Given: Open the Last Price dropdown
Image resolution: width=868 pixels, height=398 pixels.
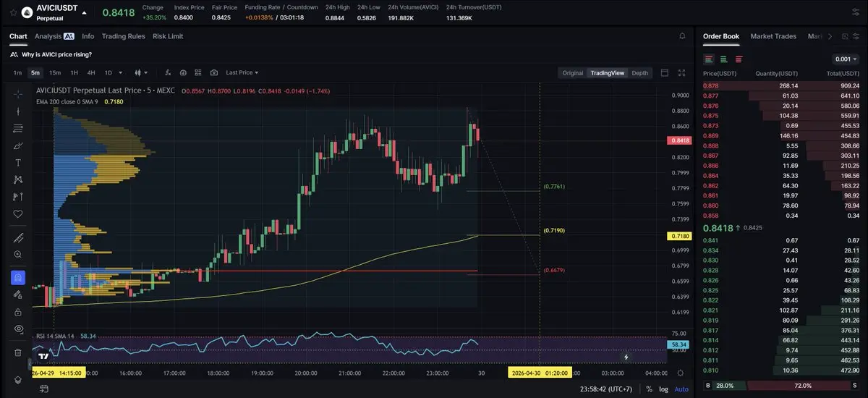Looking at the screenshot, I should click(242, 72).
